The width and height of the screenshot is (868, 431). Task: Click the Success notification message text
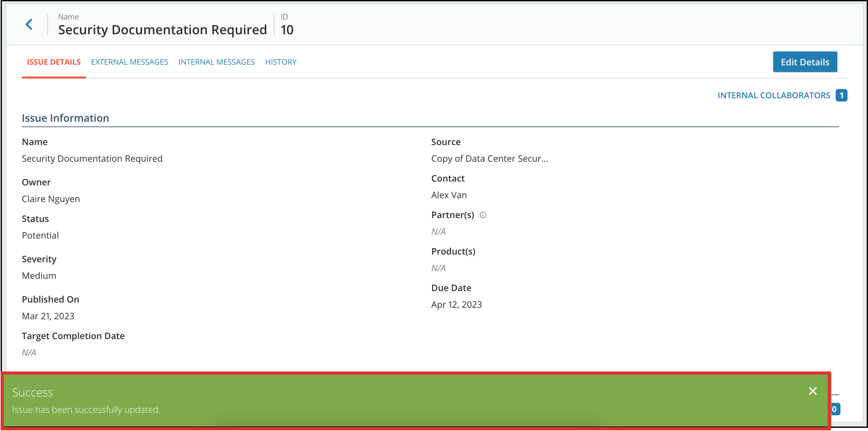coord(86,410)
